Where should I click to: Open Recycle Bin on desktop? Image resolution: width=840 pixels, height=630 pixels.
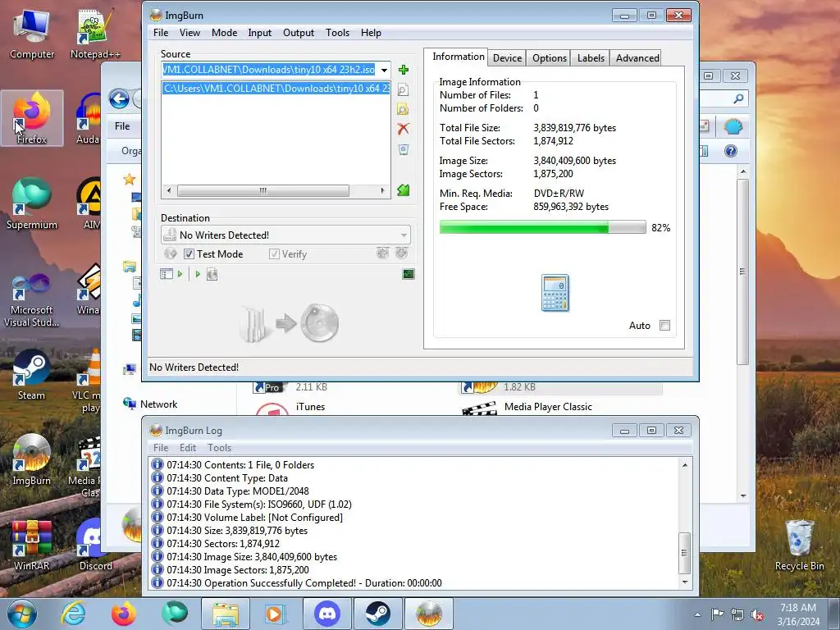(x=799, y=545)
